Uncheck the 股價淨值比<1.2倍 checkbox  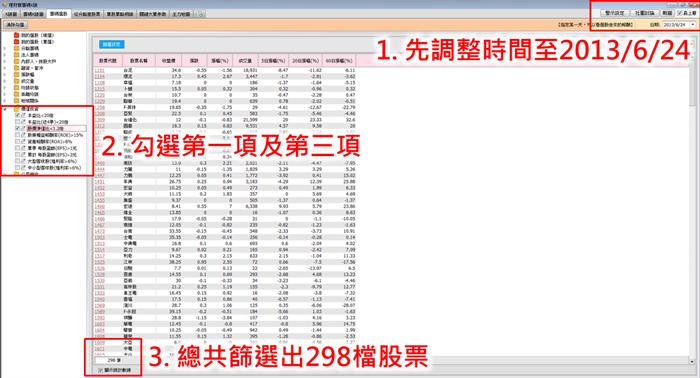coord(18,129)
